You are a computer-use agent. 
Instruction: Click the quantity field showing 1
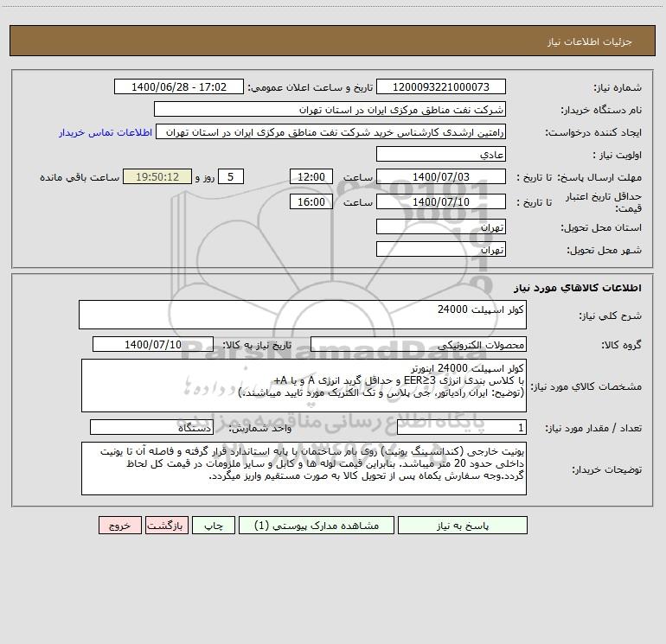(462, 427)
